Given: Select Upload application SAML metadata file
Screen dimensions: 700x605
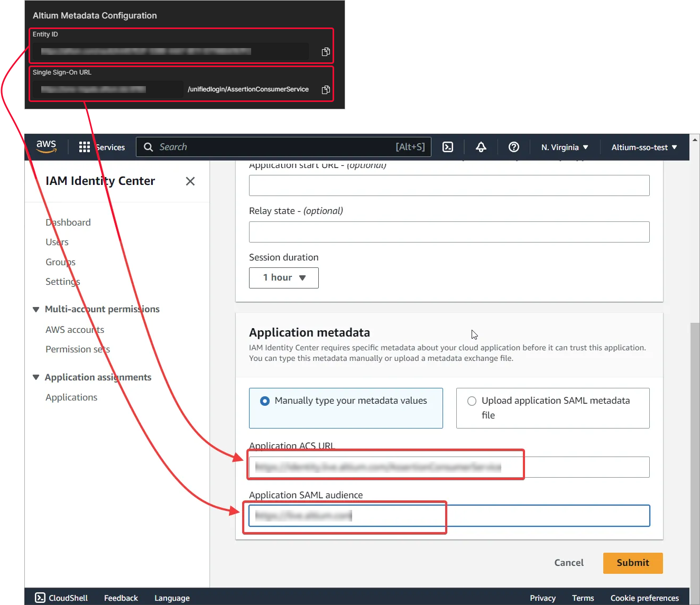Looking at the screenshot, I should pyautogui.click(x=553, y=408).
